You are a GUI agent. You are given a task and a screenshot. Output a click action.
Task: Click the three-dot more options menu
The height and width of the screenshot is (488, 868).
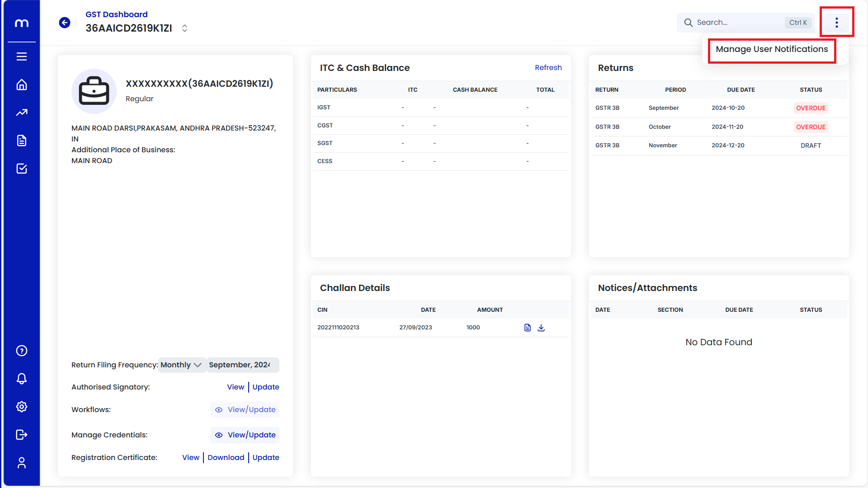836,23
